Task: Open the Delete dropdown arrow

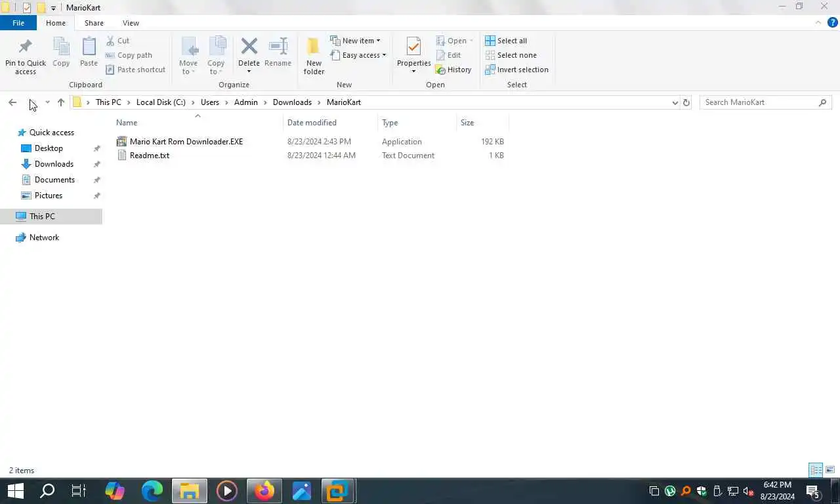Action: click(249, 72)
